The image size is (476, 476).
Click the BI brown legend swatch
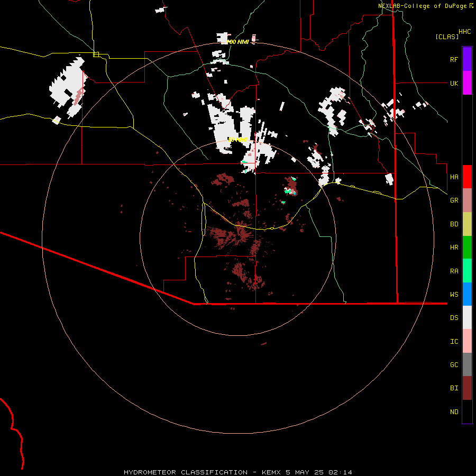pyautogui.click(x=467, y=388)
